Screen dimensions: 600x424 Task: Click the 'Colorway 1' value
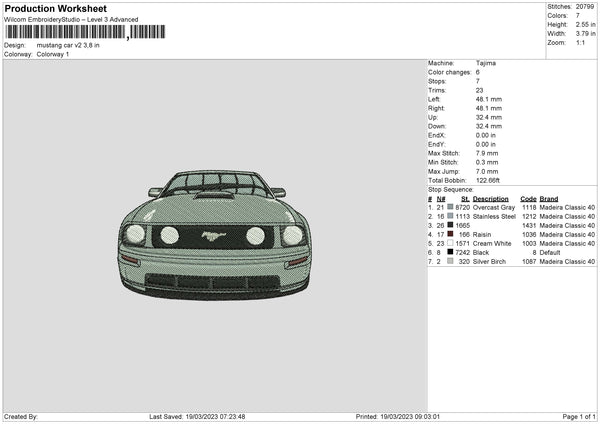53,54
